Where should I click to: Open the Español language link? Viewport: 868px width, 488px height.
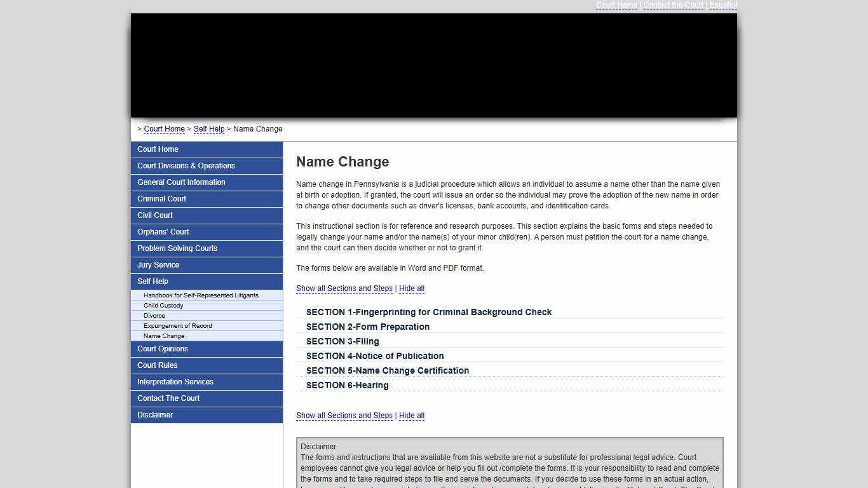coord(723,5)
